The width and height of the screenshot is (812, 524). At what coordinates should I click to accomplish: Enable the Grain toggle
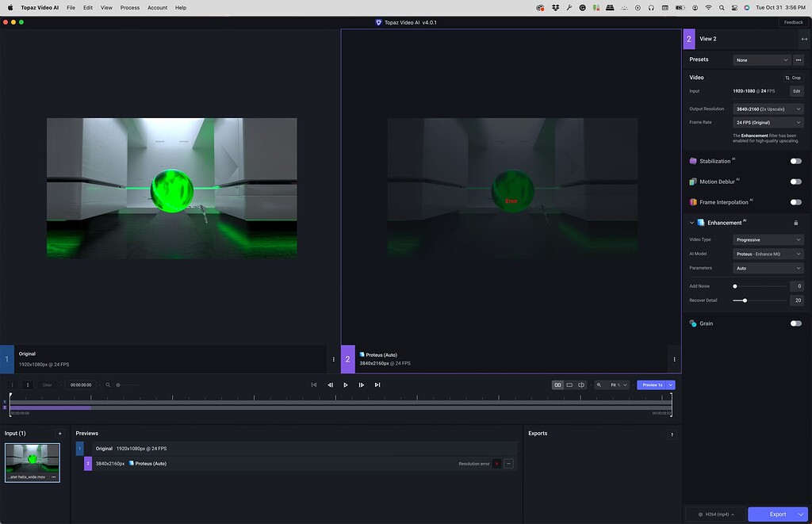[795, 323]
